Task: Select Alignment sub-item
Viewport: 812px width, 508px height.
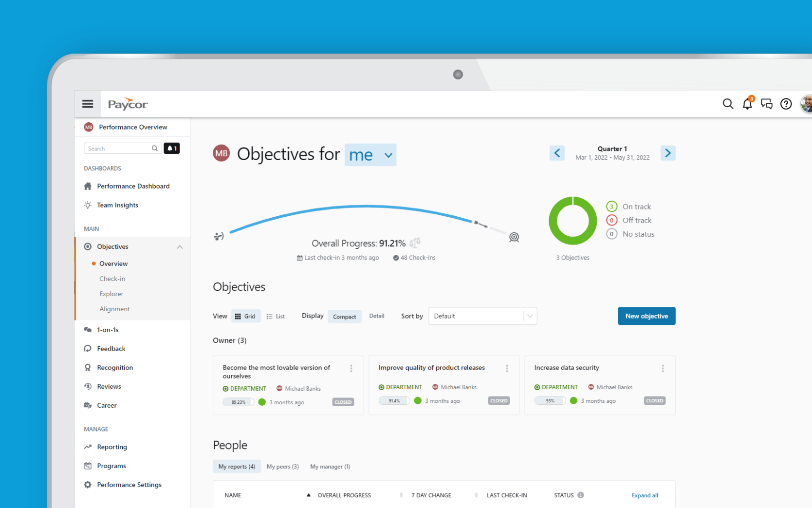Action: [x=114, y=309]
